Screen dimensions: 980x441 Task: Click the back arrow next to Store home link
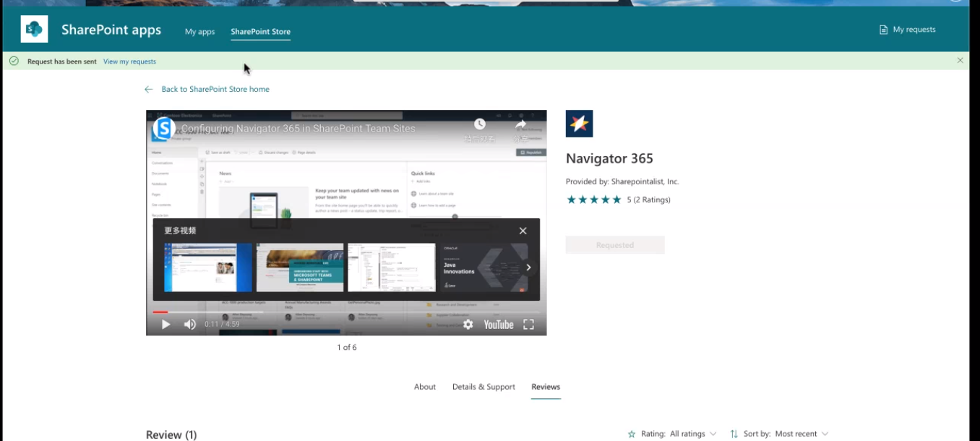tap(148, 88)
